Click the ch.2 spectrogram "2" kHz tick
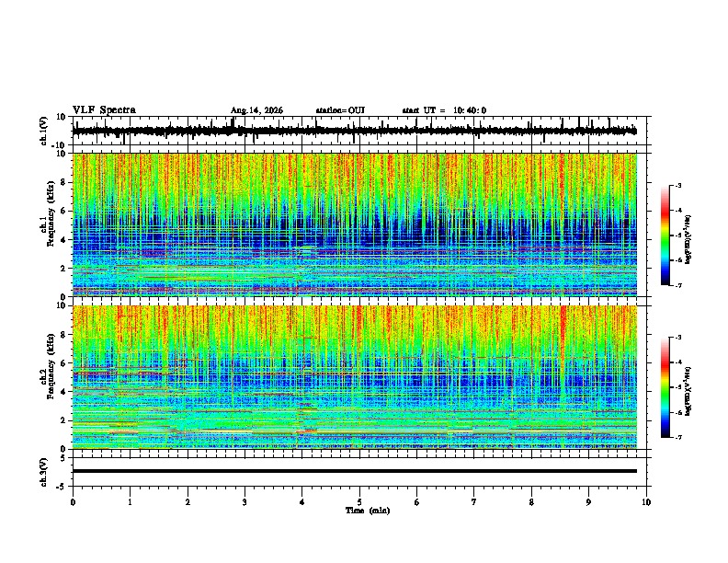The width and height of the screenshot is (728, 563). pyautogui.click(x=63, y=420)
